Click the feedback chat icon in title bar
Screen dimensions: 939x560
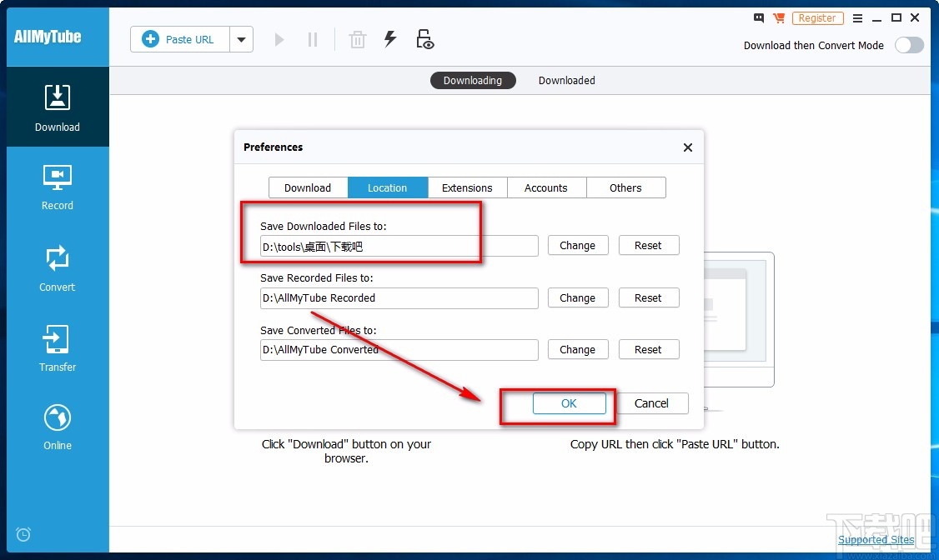click(x=759, y=18)
